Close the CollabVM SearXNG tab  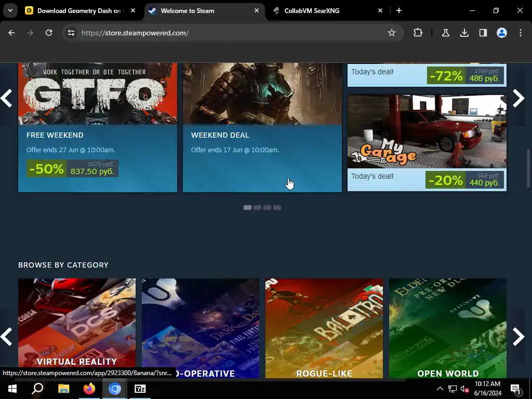click(x=380, y=10)
